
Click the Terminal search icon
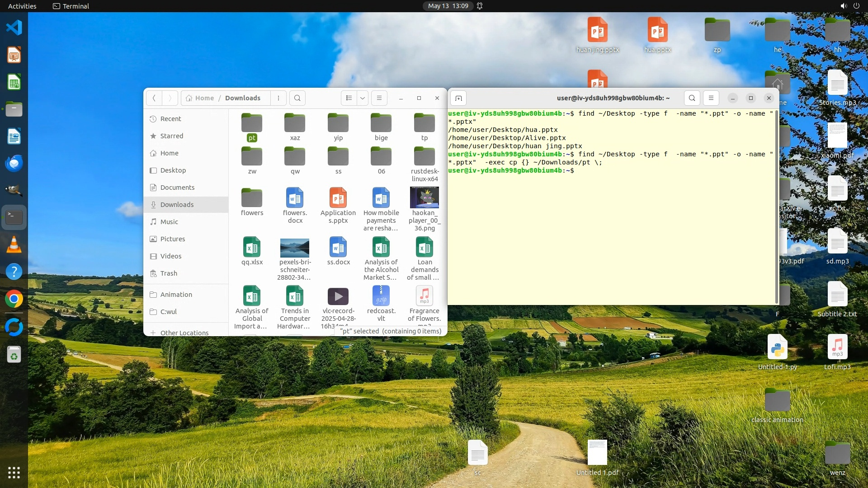coord(692,98)
